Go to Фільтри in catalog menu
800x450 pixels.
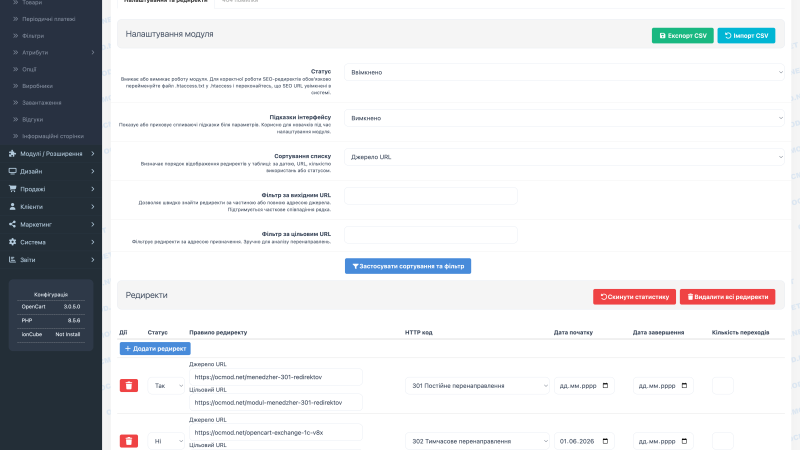[33, 36]
